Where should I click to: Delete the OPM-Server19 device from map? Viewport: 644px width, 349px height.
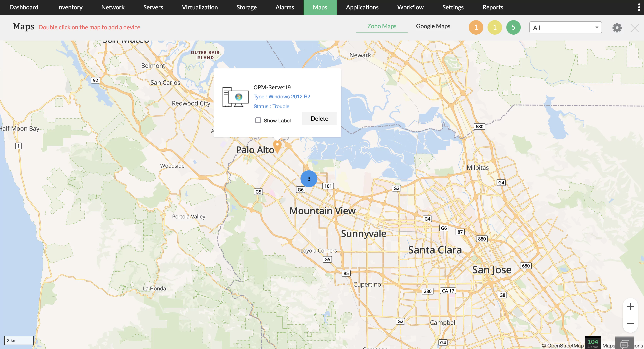coord(319,119)
